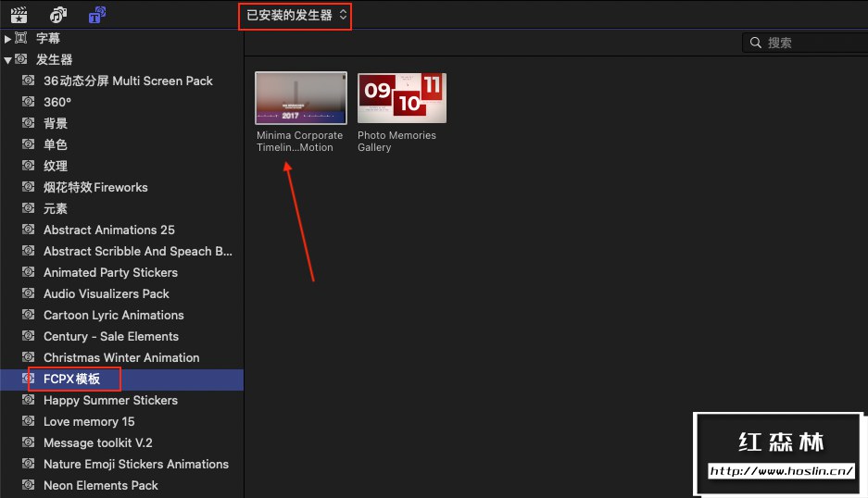This screenshot has width=868, height=498.
Task: Select Animated Party Stickers category
Action: click(111, 273)
